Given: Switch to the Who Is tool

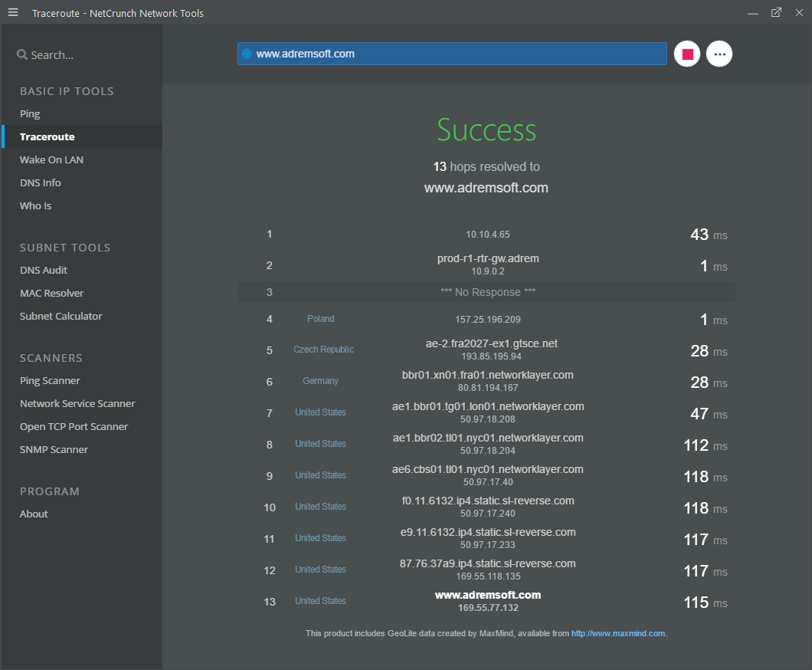Looking at the screenshot, I should coord(36,205).
